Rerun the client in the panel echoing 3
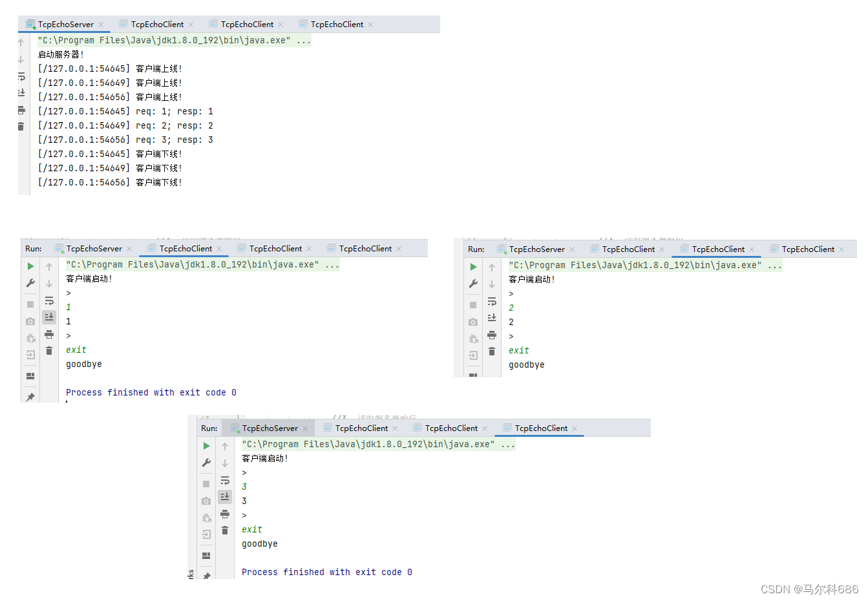Image resolution: width=868 pixels, height=601 pixels. click(x=206, y=446)
